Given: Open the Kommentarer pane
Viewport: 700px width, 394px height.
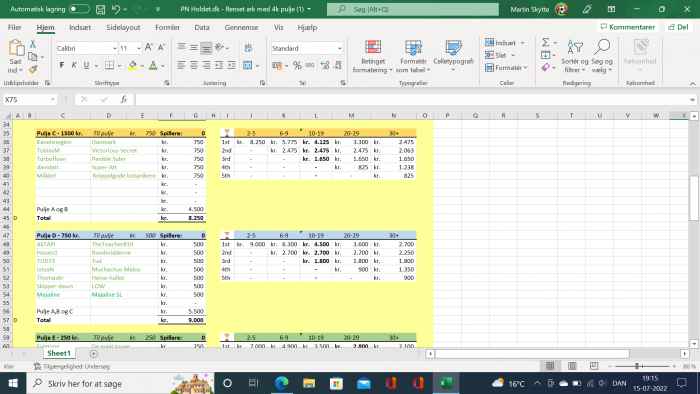Looking at the screenshot, I should [628, 27].
